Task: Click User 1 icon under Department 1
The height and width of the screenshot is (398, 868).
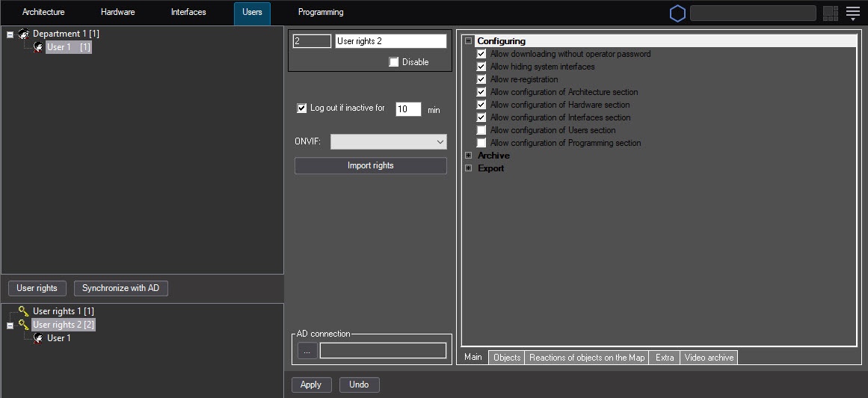Action: point(38,47)
